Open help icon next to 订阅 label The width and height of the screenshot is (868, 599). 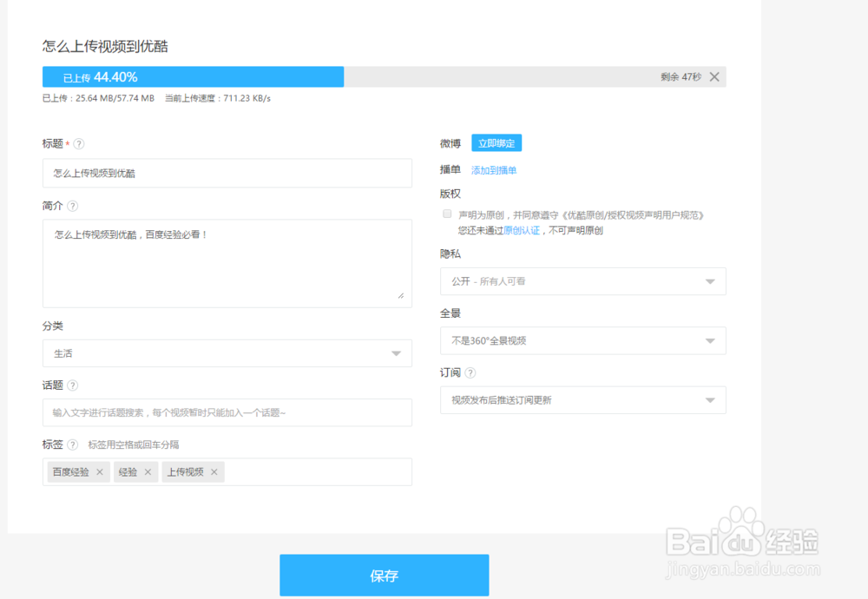click(x=470, y=372)
